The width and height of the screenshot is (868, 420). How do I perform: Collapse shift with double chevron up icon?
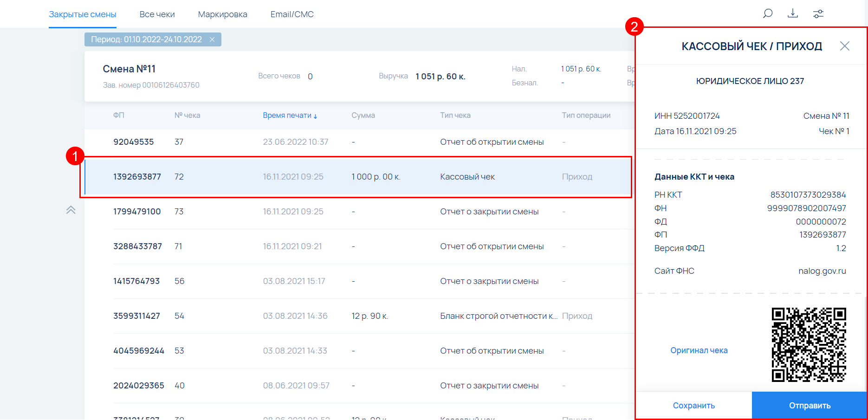coord(71,210)
